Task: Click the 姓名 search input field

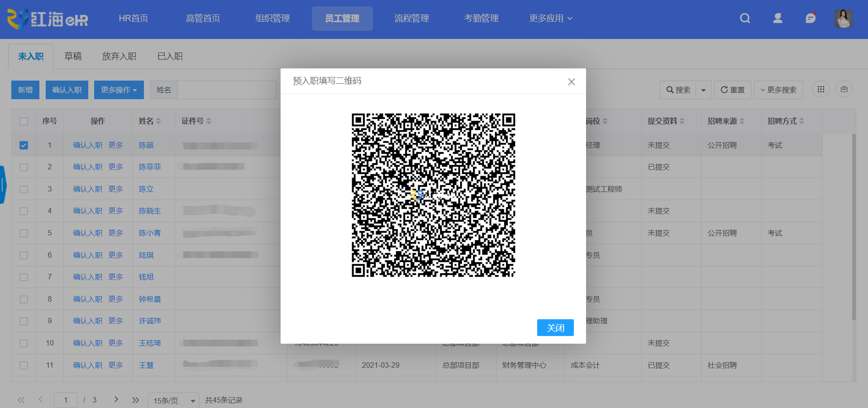Action: (227, 90)
